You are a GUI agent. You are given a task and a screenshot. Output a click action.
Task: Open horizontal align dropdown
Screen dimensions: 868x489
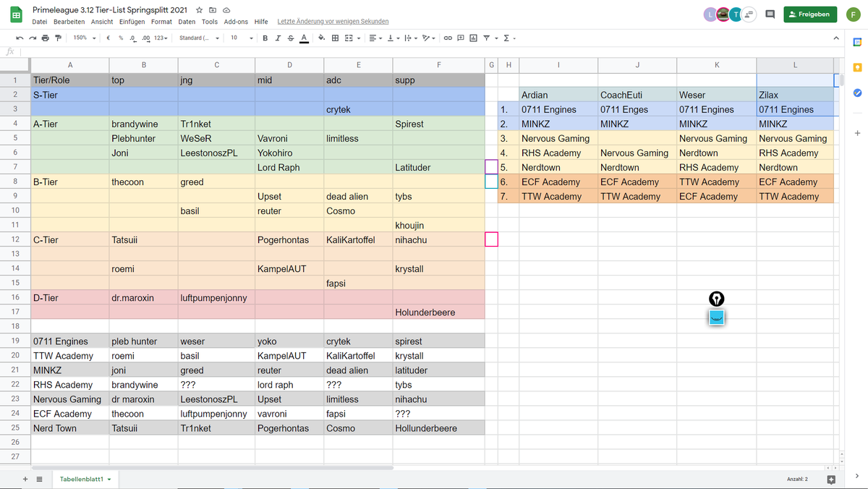375,38
